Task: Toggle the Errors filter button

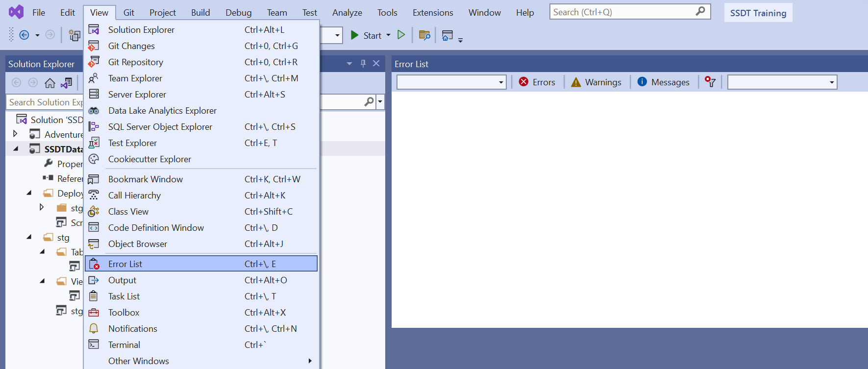Action: pyautogui.click(x=537, y=82)
